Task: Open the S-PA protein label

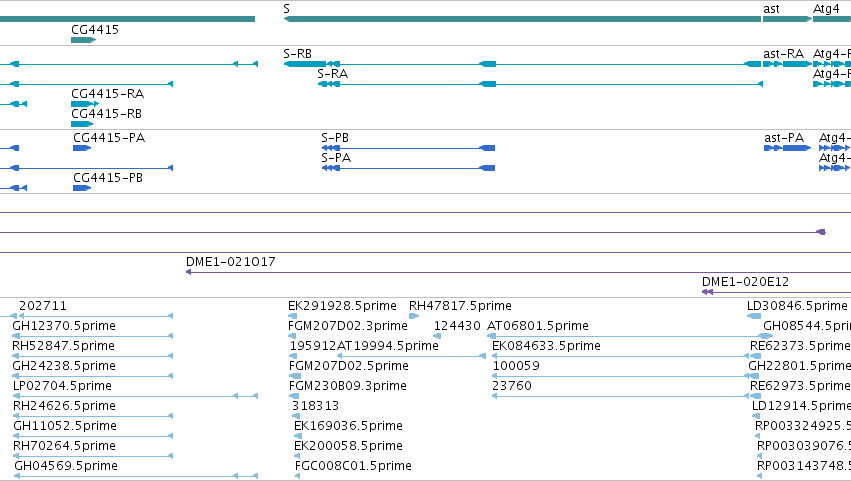Action: coord(336,158)
